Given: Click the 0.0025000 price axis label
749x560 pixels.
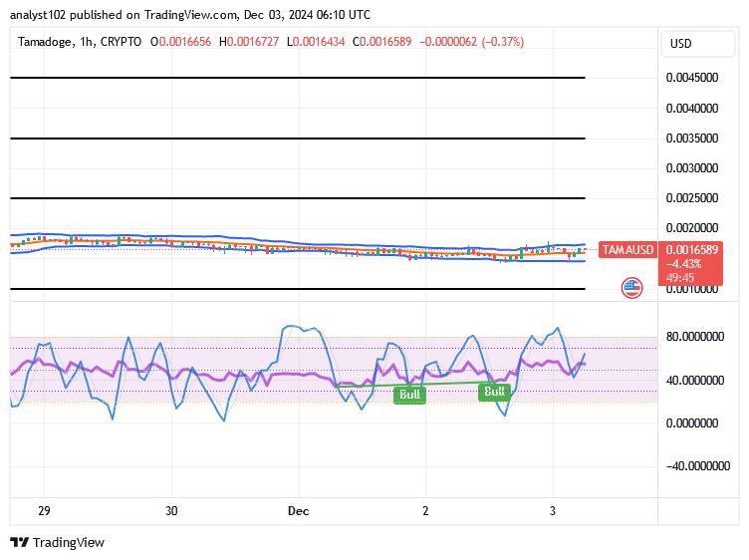Looking at the screenshot, I should tap(691, 198).
